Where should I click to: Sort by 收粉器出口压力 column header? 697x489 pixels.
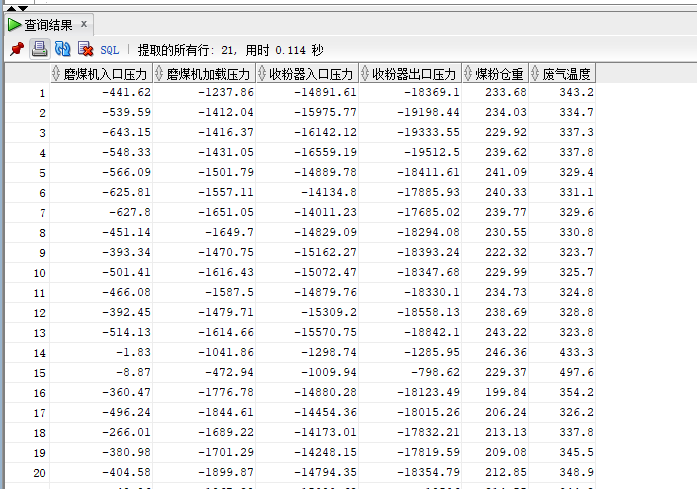coord(410,73)
